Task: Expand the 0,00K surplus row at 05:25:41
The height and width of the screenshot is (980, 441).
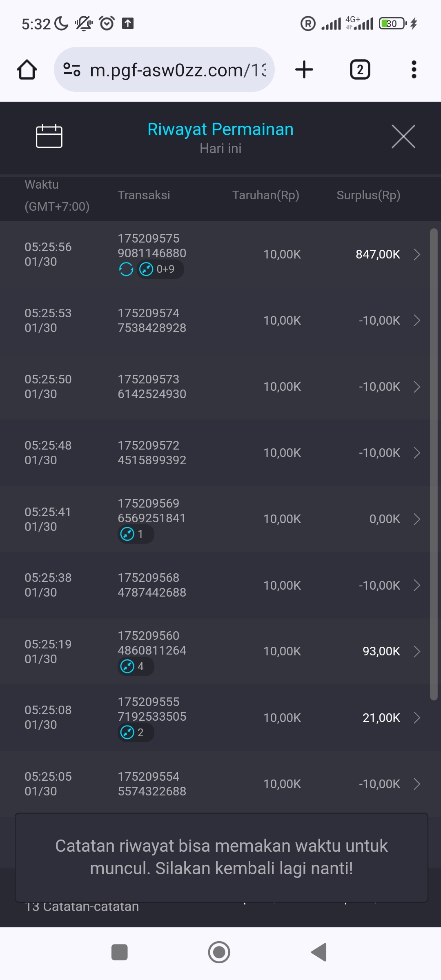Action: [417, 519]
